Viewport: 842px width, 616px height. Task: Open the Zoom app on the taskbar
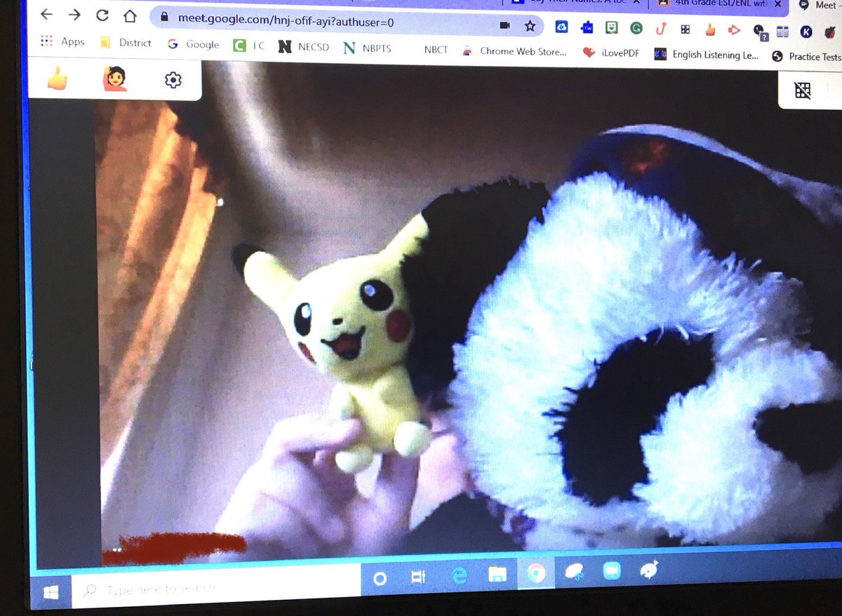[x=612, y=572]
